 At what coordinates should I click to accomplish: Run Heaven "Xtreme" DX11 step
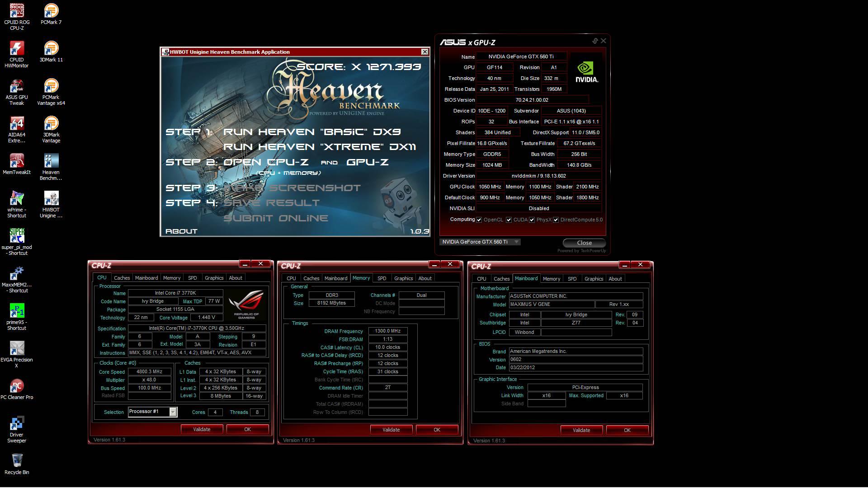click(x=320, y=147)
